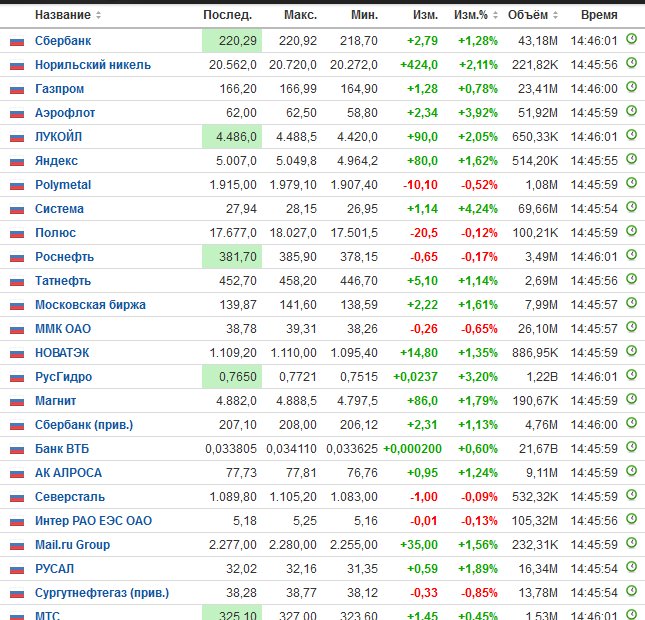The width and height of the screenshot is (645, 620).
Task: Sort table by Название column arrows
Action: point(98,15)
